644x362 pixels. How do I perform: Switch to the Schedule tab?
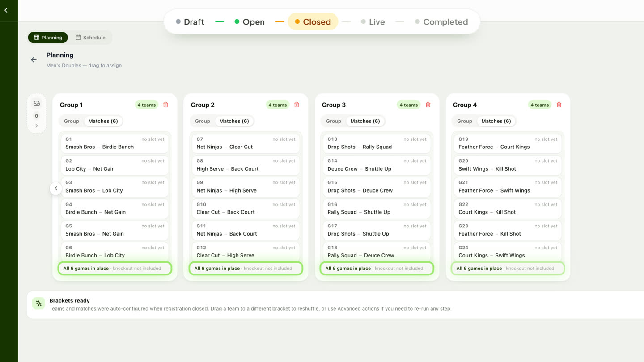[90, 38]
